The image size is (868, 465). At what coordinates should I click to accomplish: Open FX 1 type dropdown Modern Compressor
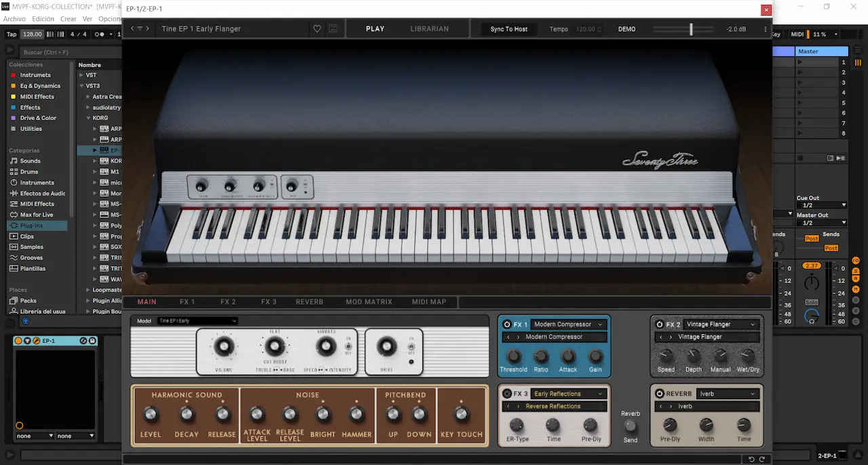(568, 324)
